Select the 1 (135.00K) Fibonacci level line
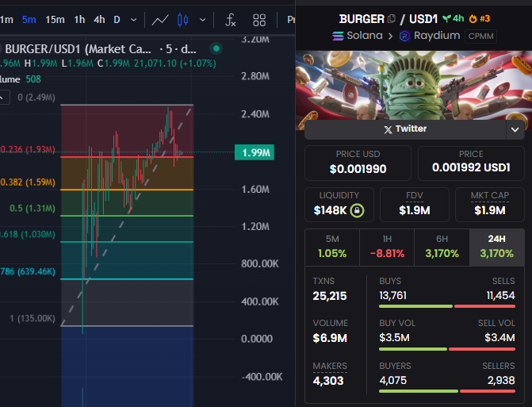The height and width of the screenshot is (407, 532). [127, 326]
